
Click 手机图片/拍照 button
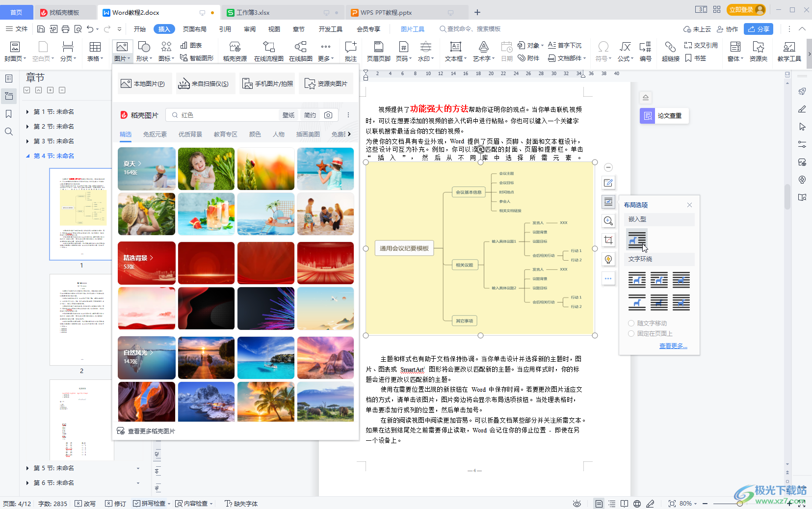pos(267,83)
